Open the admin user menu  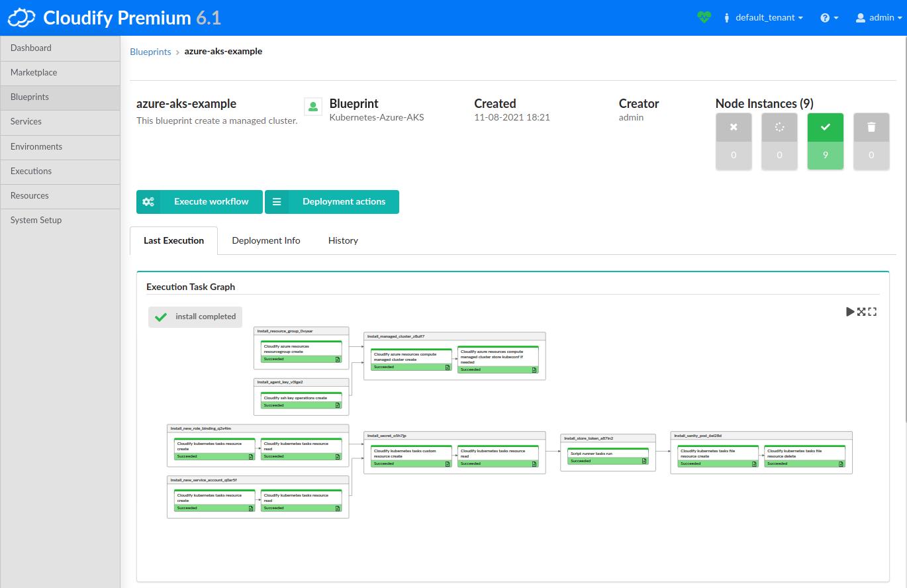[x=878, y=17]
